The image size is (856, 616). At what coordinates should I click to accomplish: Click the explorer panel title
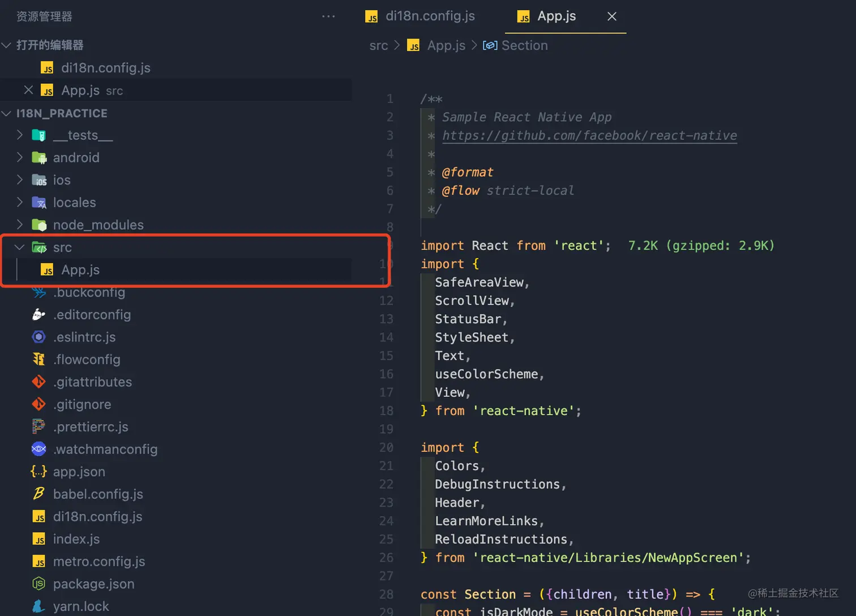click(x=44, y=16)
